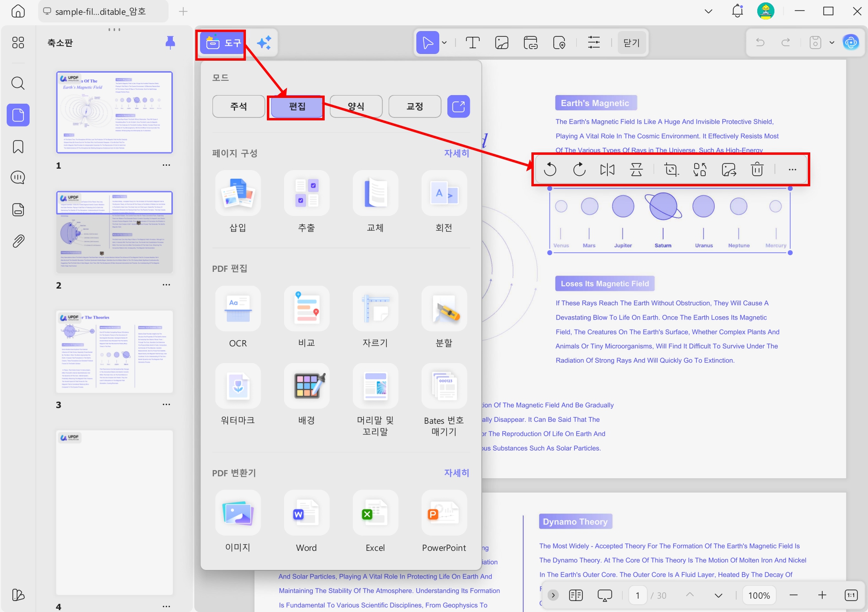This screenshot has height=612, width=868.
Task: Click the AI sparkle icon
Action: coord(264,43)
